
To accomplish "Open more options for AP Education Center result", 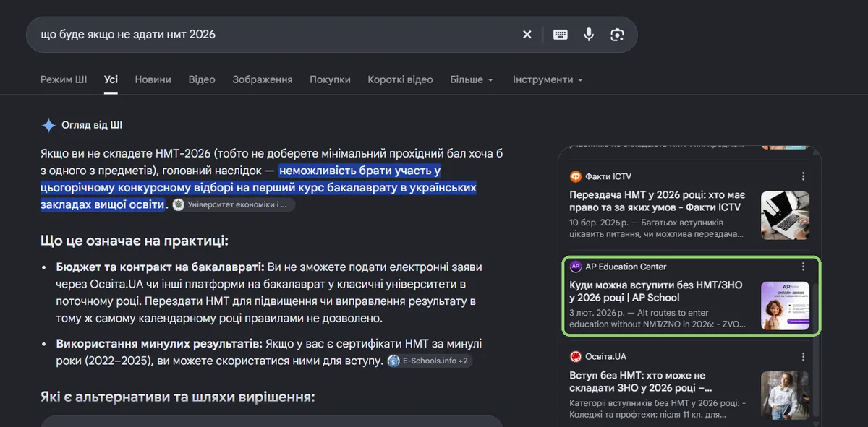I will pos(803,267).
